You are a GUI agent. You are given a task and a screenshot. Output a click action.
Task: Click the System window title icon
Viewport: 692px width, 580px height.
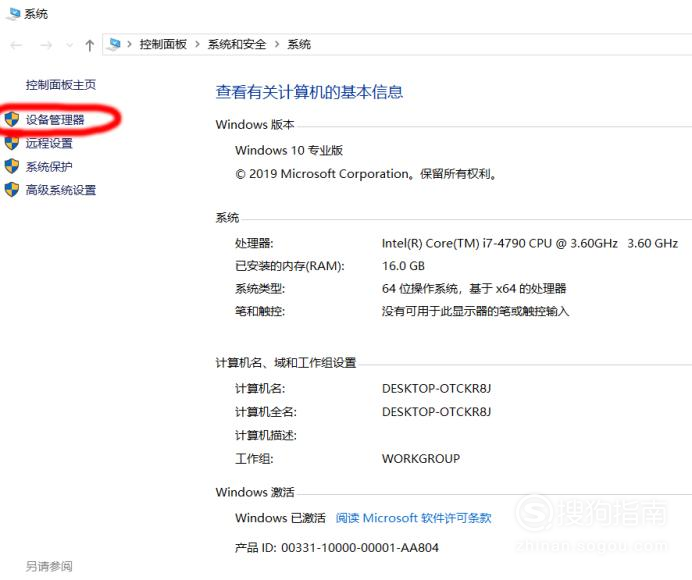[13, 14]
